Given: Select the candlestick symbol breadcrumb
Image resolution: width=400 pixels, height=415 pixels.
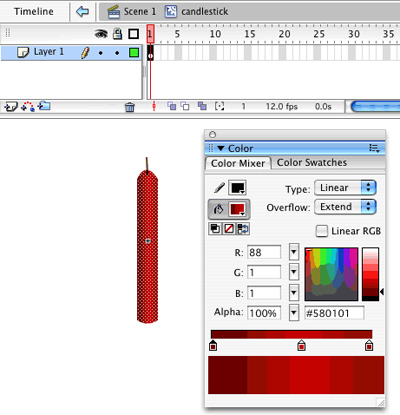Looking at the screenshot, I should 197,12.
